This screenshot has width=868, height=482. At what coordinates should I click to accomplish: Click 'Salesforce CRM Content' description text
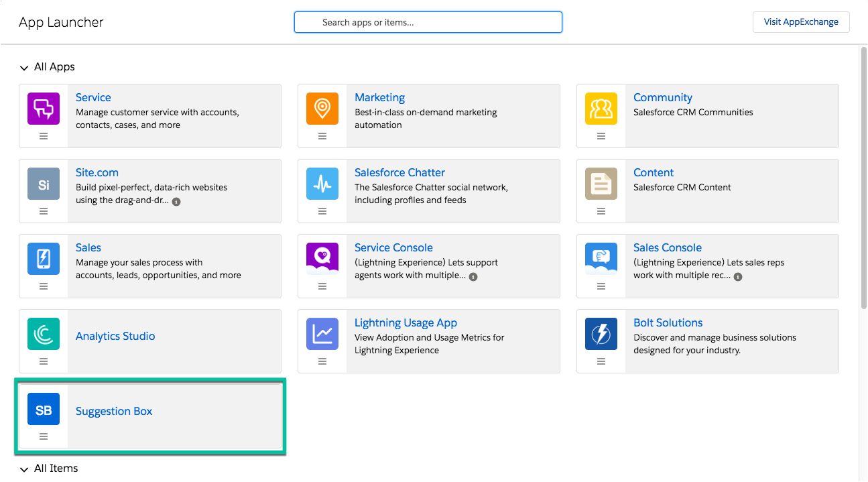[x=682, y=187]
